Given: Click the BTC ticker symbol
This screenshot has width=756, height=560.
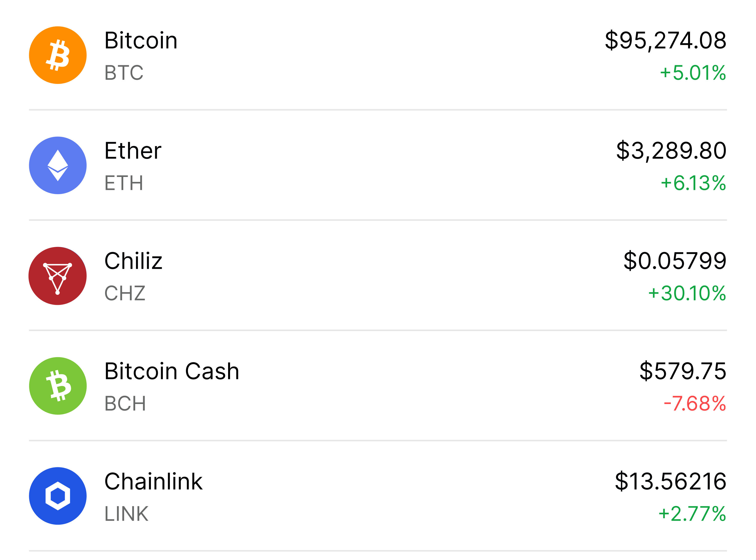Looking at the screenshot, I should click(124, 72).
